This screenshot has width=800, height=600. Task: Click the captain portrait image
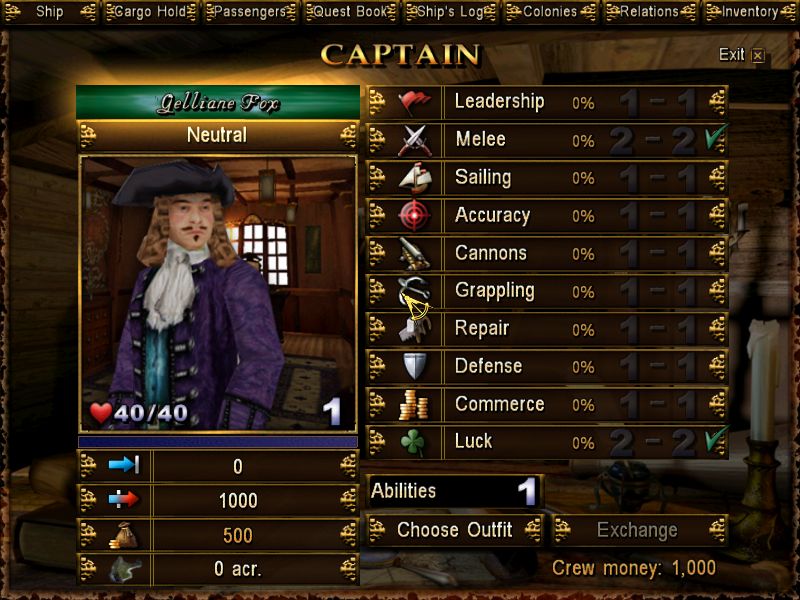[218, 294]
